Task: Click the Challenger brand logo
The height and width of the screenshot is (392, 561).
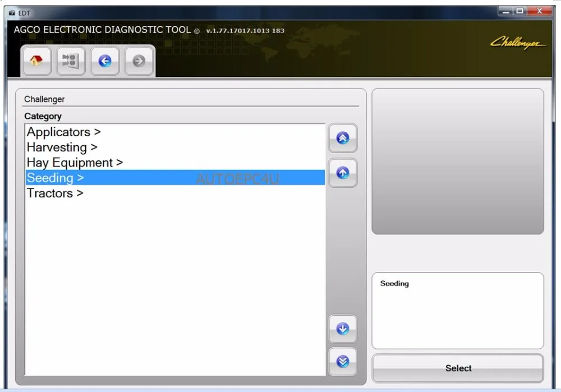Action: pos(518,43)
